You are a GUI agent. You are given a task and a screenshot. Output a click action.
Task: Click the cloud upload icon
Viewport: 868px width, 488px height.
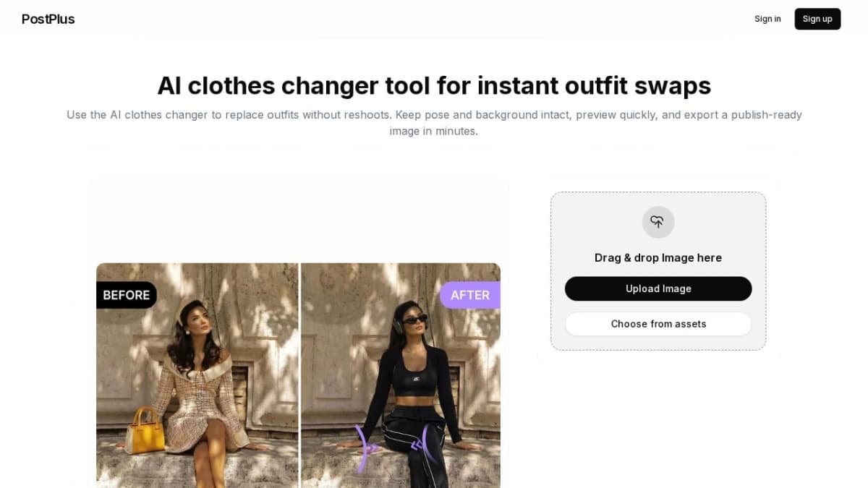pyautogui.click(x=658, y=222)
